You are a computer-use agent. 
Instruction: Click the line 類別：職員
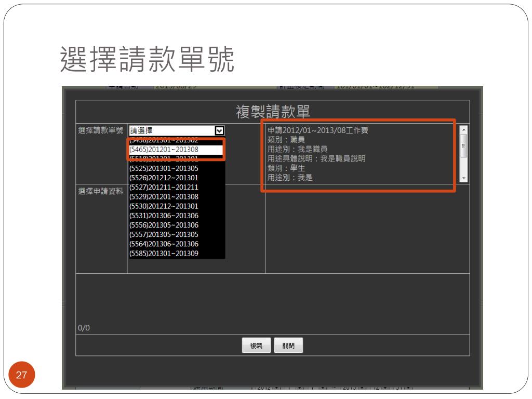286,140
